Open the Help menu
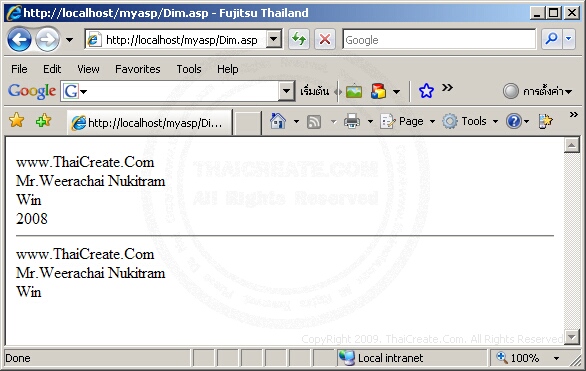Viewport: 586px width, 371px height. tap(228, 69)
